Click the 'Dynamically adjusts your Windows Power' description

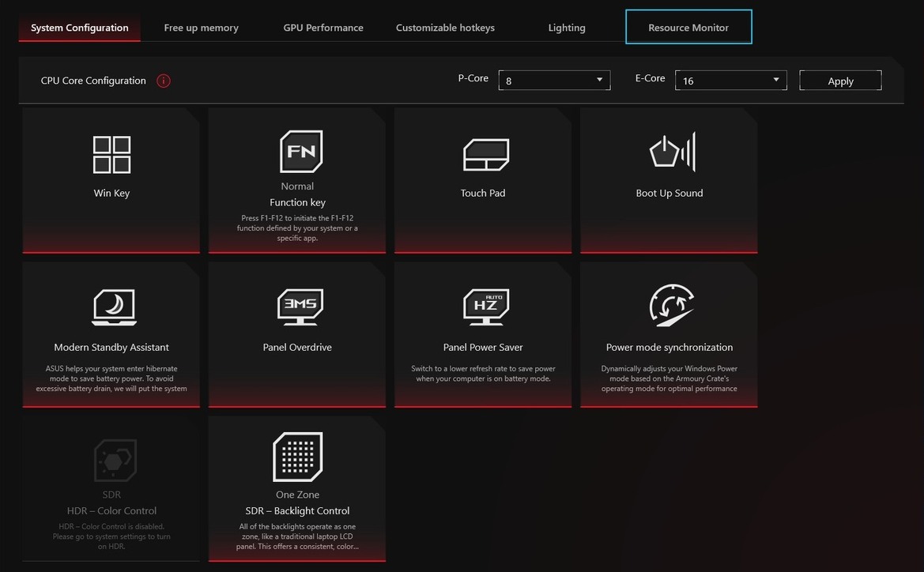pos(669,378)
